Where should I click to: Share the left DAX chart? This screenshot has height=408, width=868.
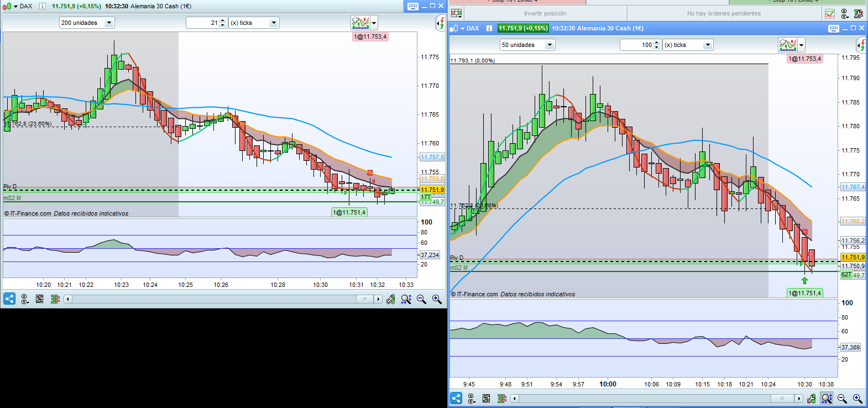9,299
